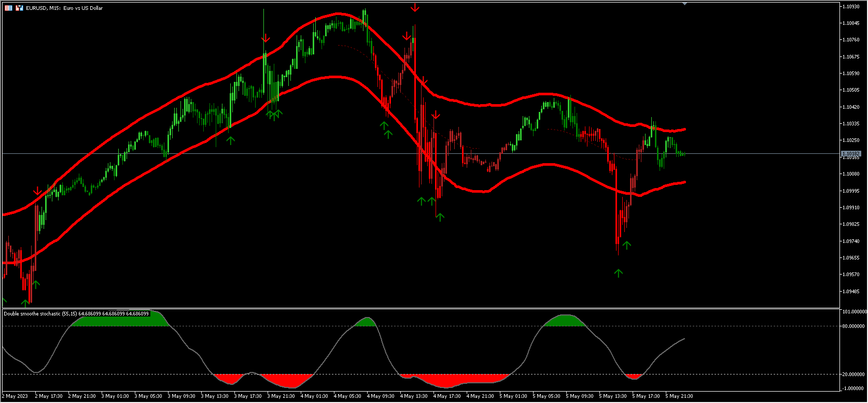Click the '4 May 09:30' time label
The image size is (868, 403).
tap(381, 396)
